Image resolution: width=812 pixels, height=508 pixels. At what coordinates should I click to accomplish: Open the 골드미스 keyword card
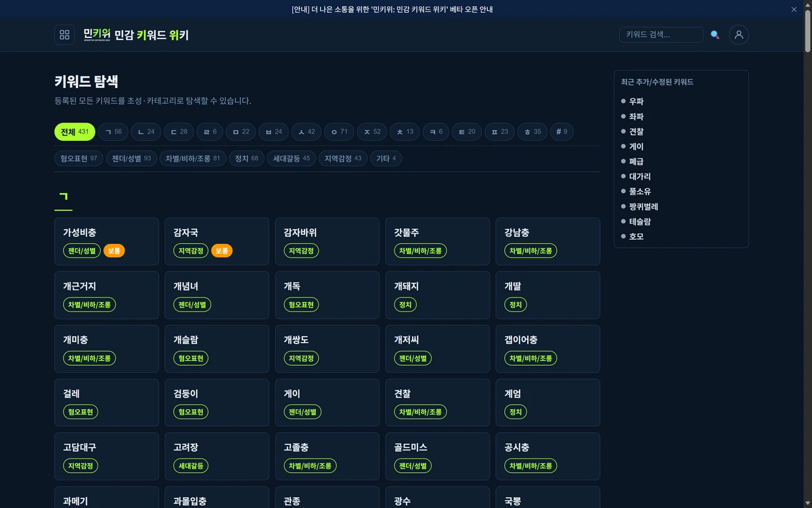click(x=437, y=457)
